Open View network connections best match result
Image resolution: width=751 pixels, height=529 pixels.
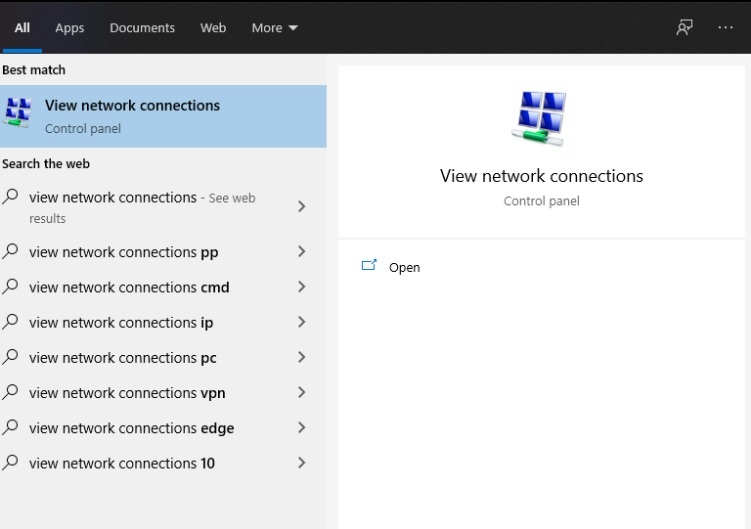tap(163, 116)
